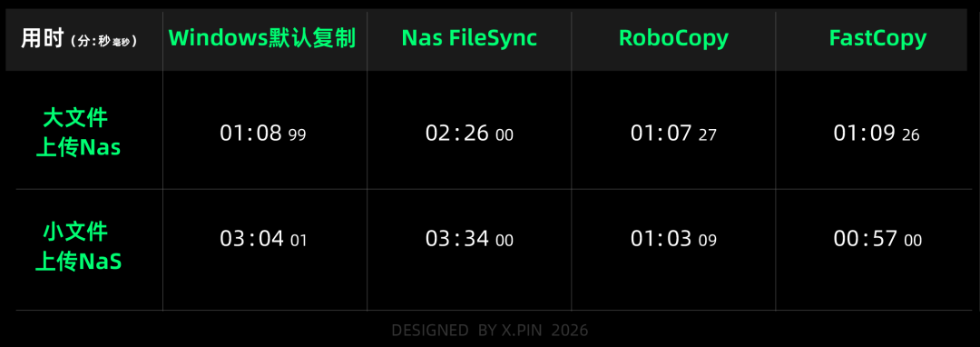Screen dimensions: 980x347
Task: Click the (分:秒 毫秒) unit label
Action: tap(104, 42)
